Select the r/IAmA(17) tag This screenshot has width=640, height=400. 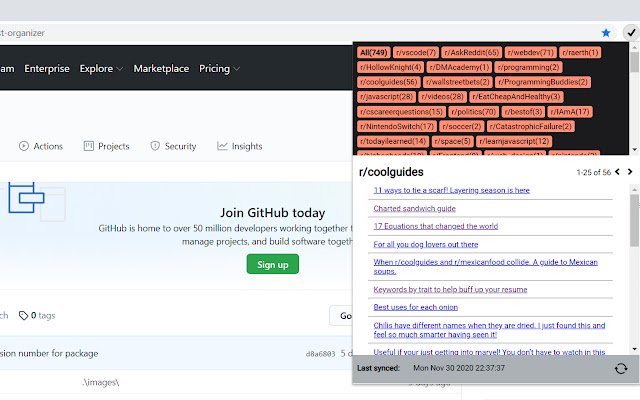click(569, 111)
